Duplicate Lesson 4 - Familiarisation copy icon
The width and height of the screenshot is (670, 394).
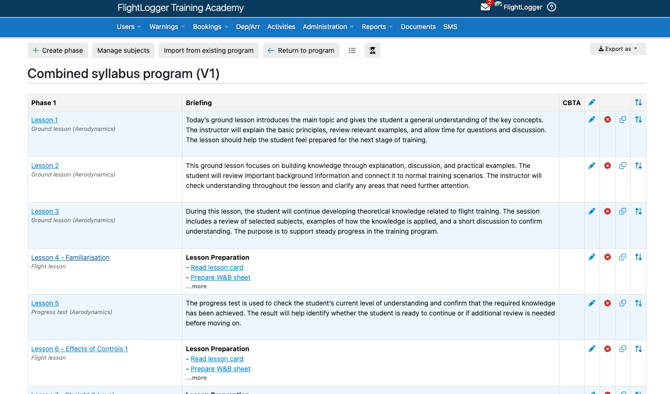point(623,257)
